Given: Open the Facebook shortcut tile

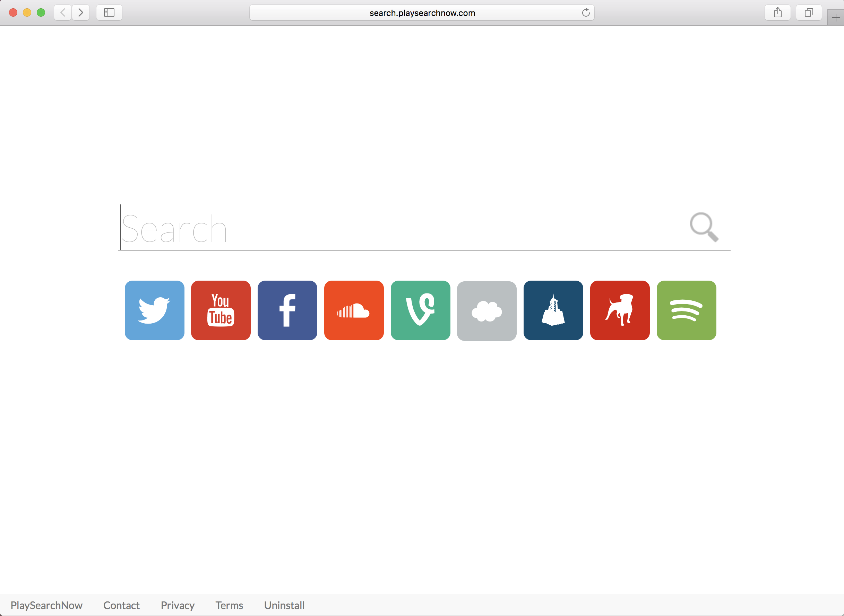Looking at the screenshot, I should [287, 310].
